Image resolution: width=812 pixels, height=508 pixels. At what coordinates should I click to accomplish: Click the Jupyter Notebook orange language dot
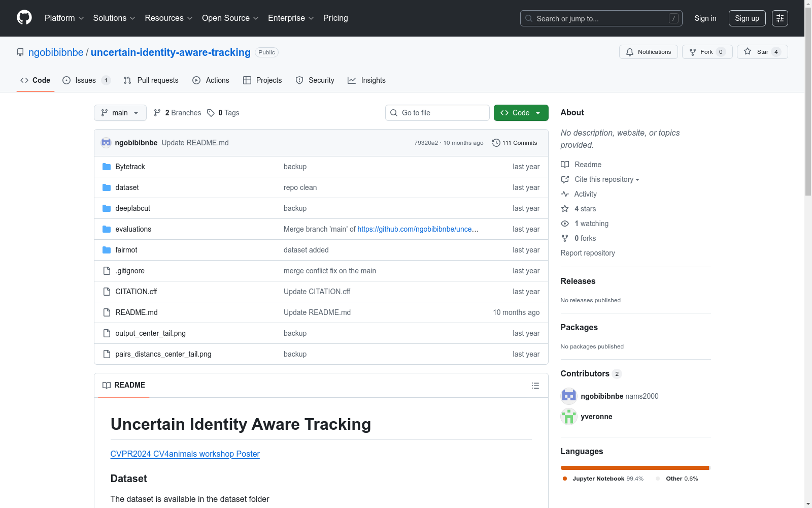click(565, 479)
